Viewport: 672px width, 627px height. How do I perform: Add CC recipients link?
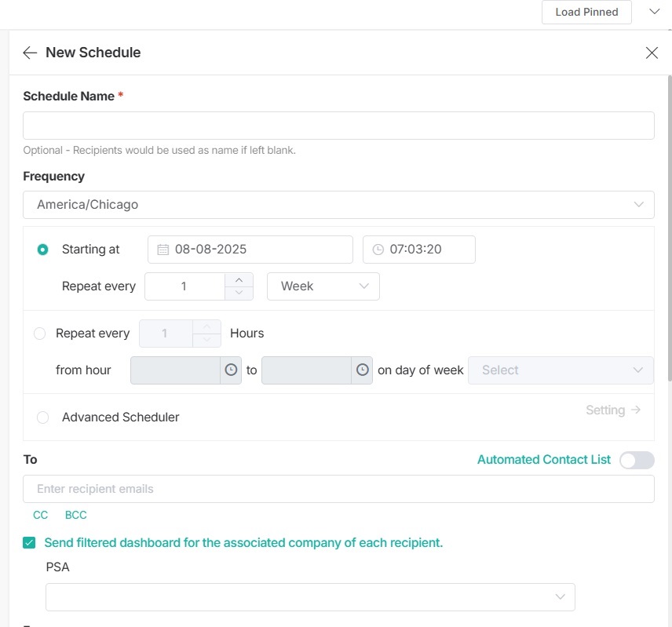pyautogui.click(x=40, y=515)
